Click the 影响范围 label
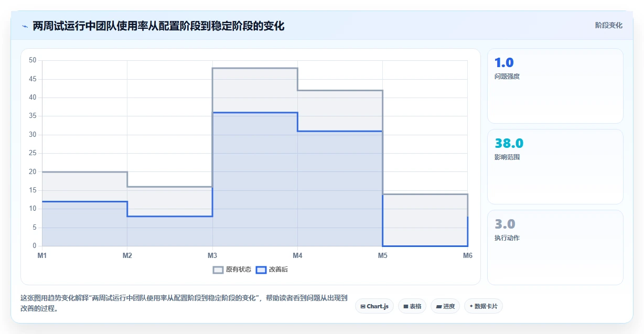 tap(507, 157)
